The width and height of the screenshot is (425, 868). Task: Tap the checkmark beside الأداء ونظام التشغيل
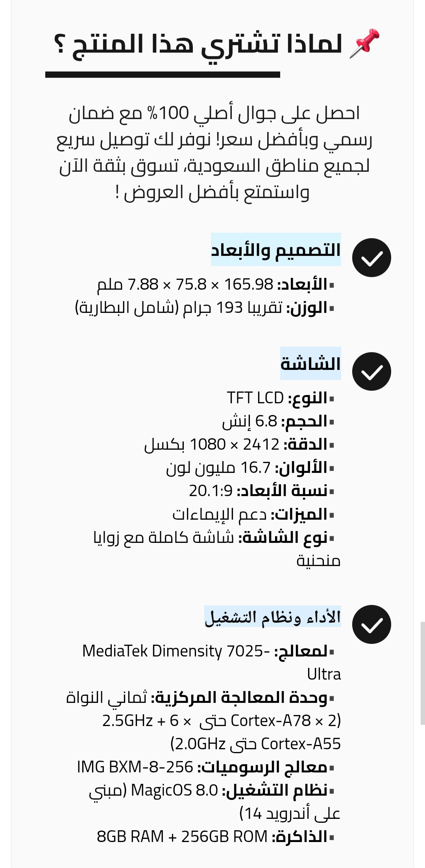(x=371, y=624)
